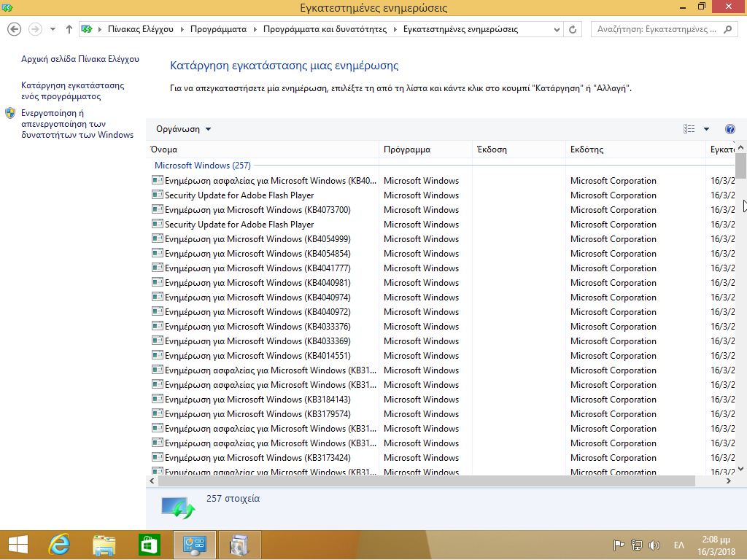Select Ενημέρωση για Microsoft Windows (KB3179574)
The width and height of the screenshot is (747, 560).
pyautogui.click(x=258, y=414)
